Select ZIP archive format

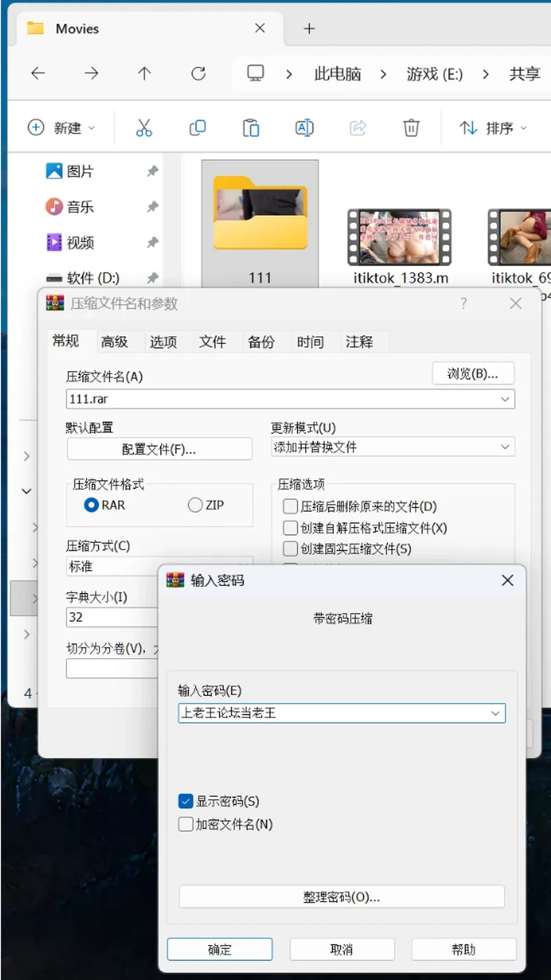206,505
